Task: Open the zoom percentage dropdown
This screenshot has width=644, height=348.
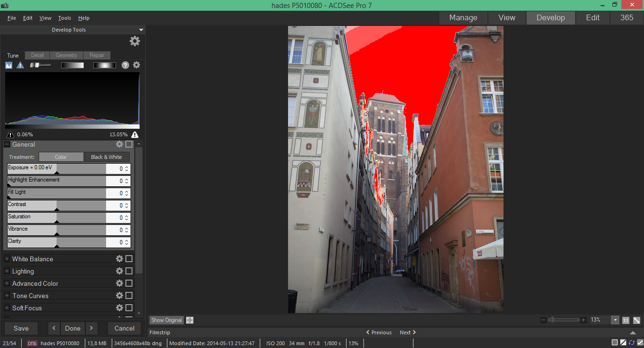Action: click(615, 320)
